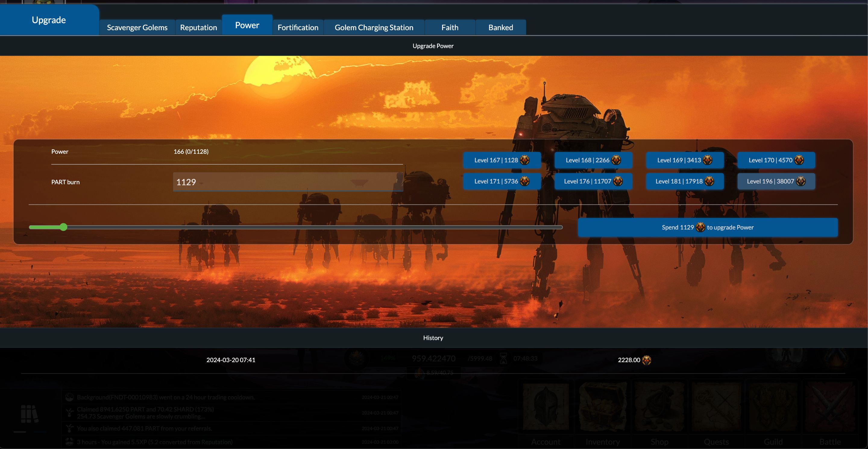Select the Power tab
868x449 pixels.
click(247, 25)
